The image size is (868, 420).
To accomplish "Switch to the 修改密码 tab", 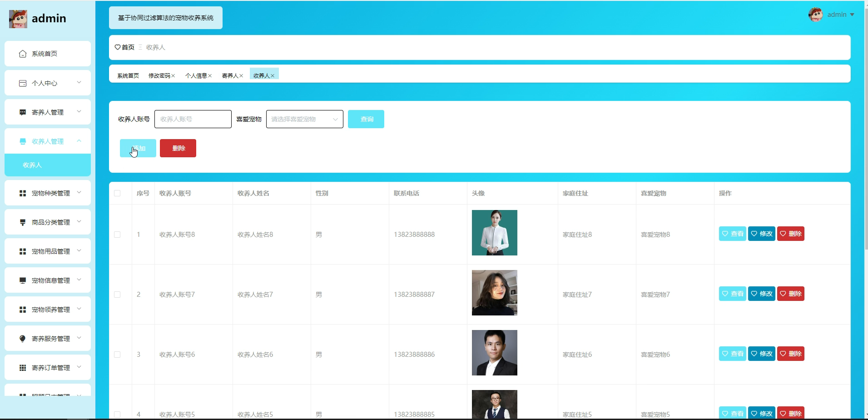I will 159,76.
